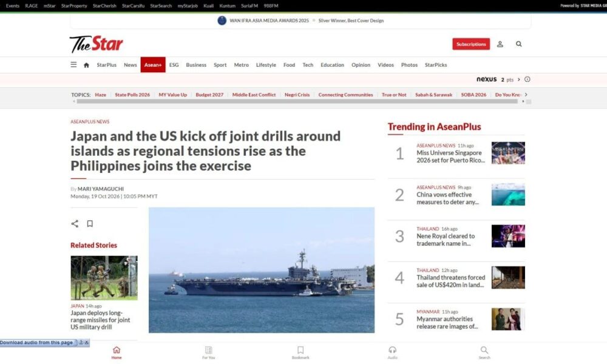Viewport: 607px width, 364px height.
Task: Open For You in bottom bar
Action: click(208, 352)
